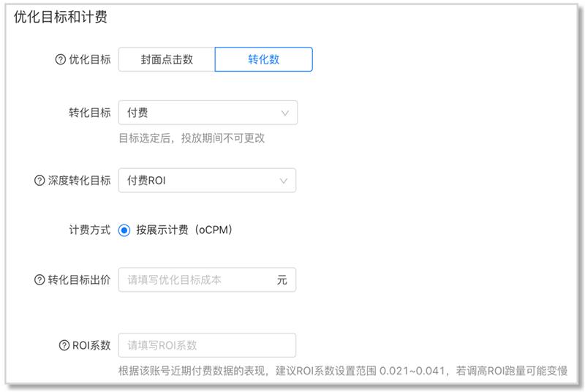585x392 pixels.
Task: Focus the 请填写优化目标成本 input field
Action: [194, 280]
